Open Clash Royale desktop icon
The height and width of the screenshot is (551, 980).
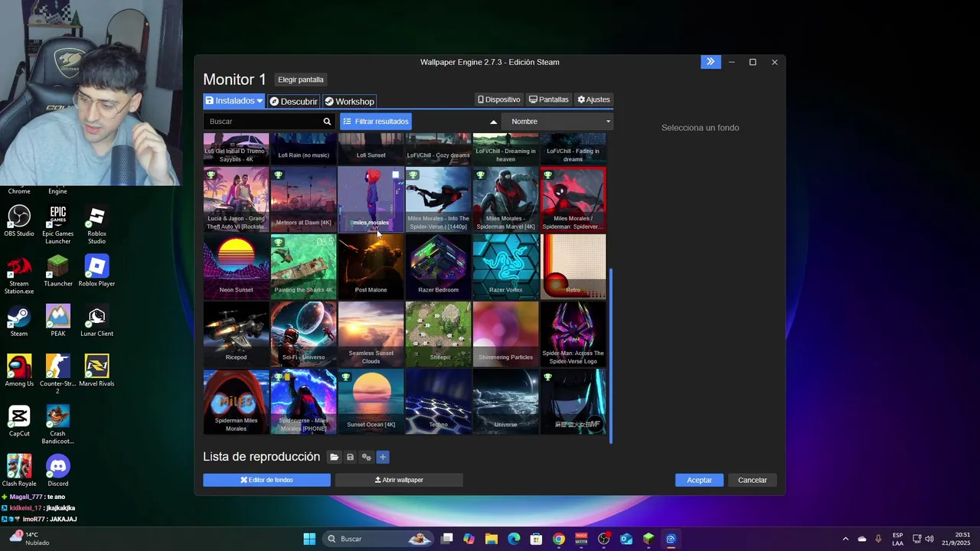coord(19,471)
